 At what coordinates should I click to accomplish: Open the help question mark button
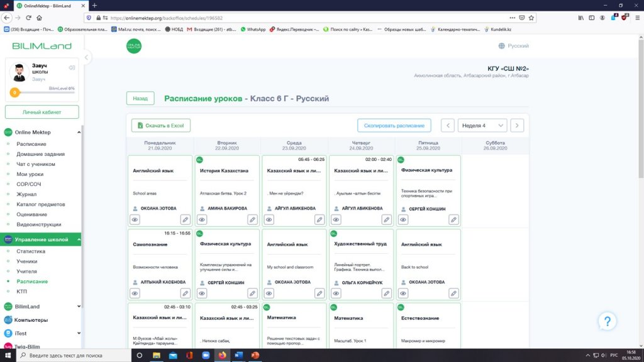pyautogui.click(x=606, y=322)
